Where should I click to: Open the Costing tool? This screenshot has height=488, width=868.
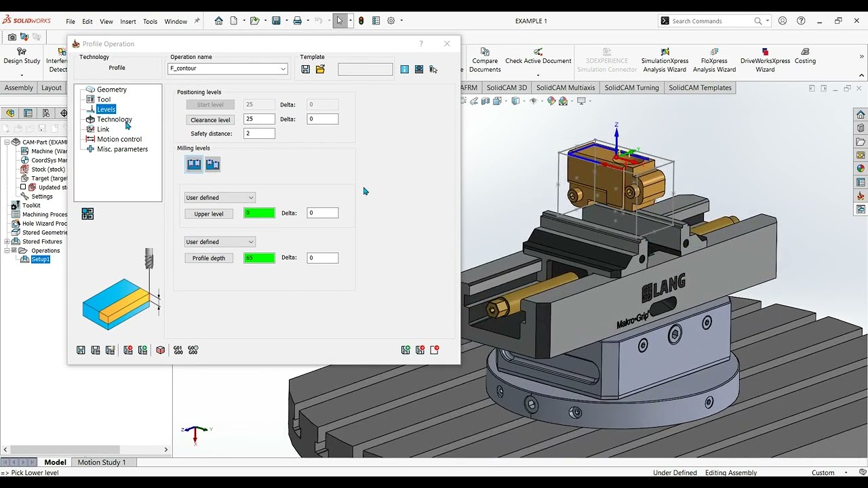pos(805,56)
